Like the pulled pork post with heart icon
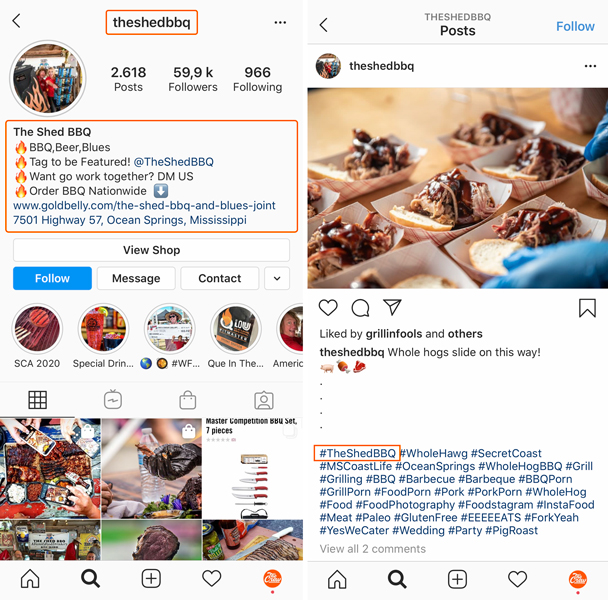This screenshot has height=600, width=608. pyautogui.click(x=328, y=308)
